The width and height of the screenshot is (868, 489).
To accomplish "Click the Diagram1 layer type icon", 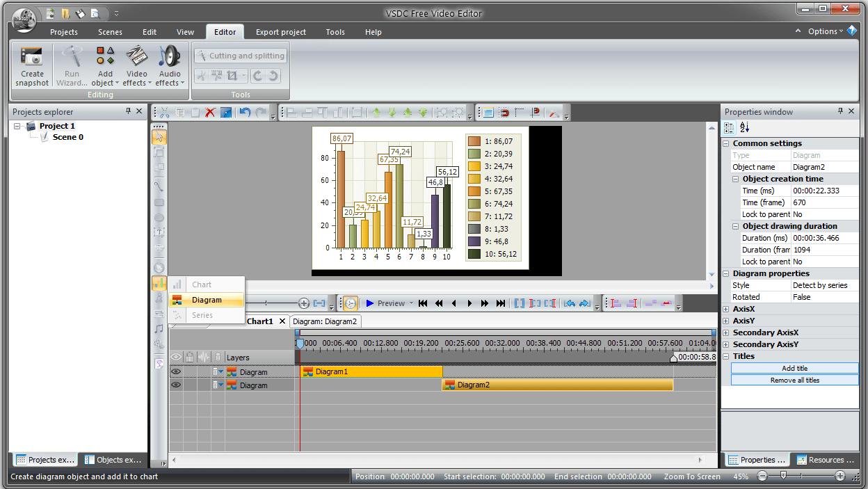I will coord(232,372).
